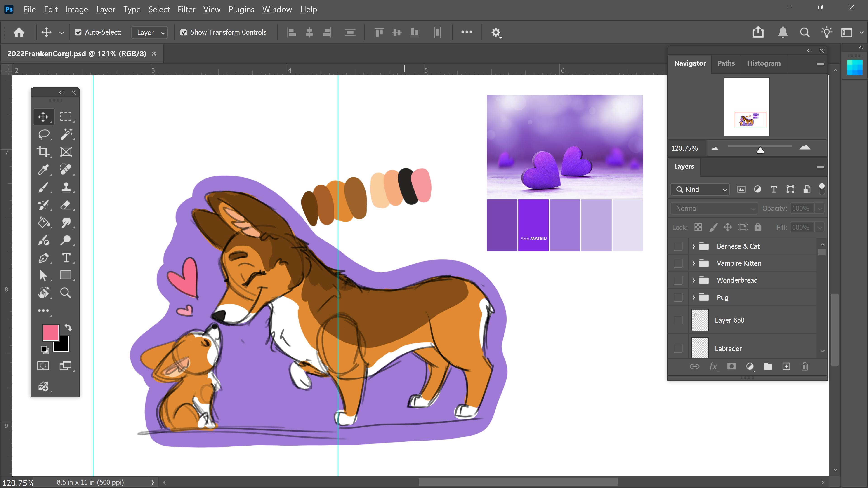The image size is (868, 488).
Task: Open the Normal blend mode dropdown
Action: pos(714,209)
